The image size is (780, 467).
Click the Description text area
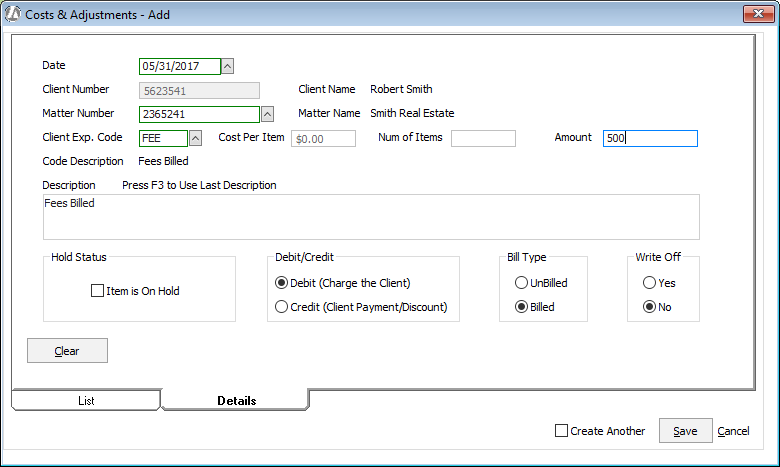click(371, 217)
